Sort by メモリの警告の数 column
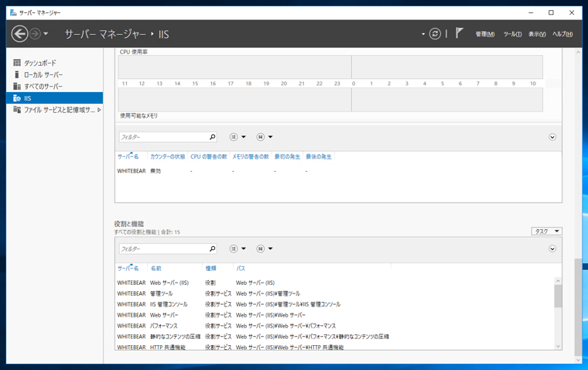 [251, 156]
